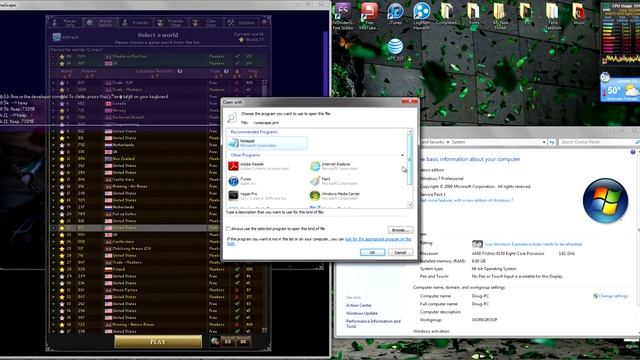This screenshot has height=360, width=640.
Task: Open the Friends Chat tab
Action: [171, 22]
